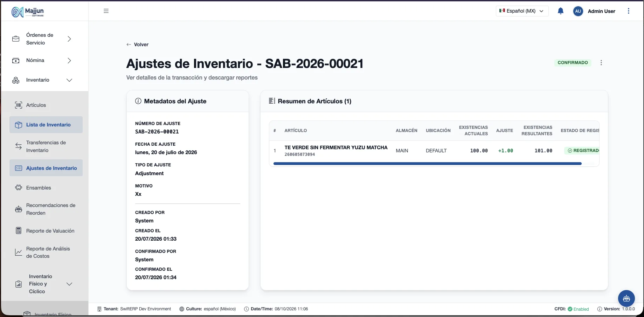
Task: Click the CONFIRMADO status badge
Action: coord(573,63)
